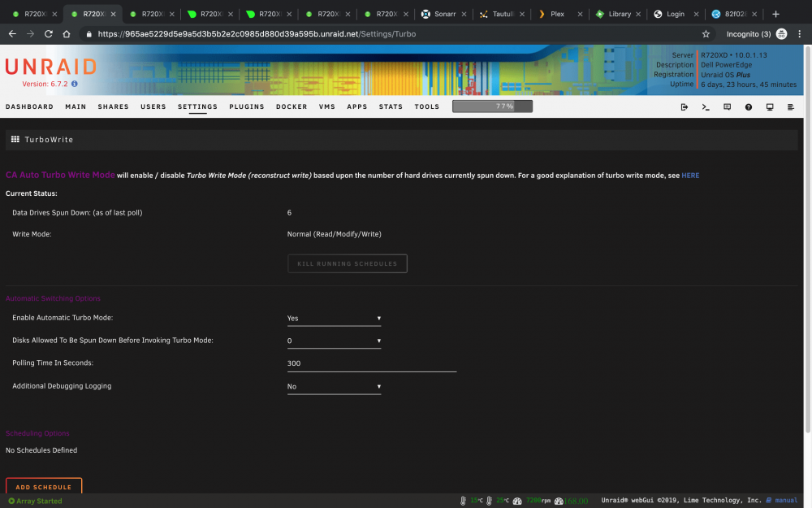Image resolution: width=812 pixels, height=508 pixels.
Task: Click the CA Auto Turbo Write Mode heading
Action: pos(60,175)
